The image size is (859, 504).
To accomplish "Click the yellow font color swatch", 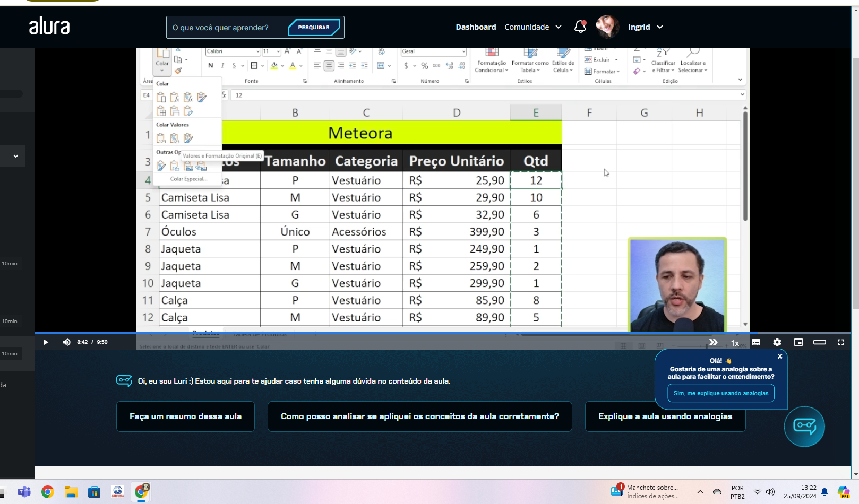I will coord(293,66).
